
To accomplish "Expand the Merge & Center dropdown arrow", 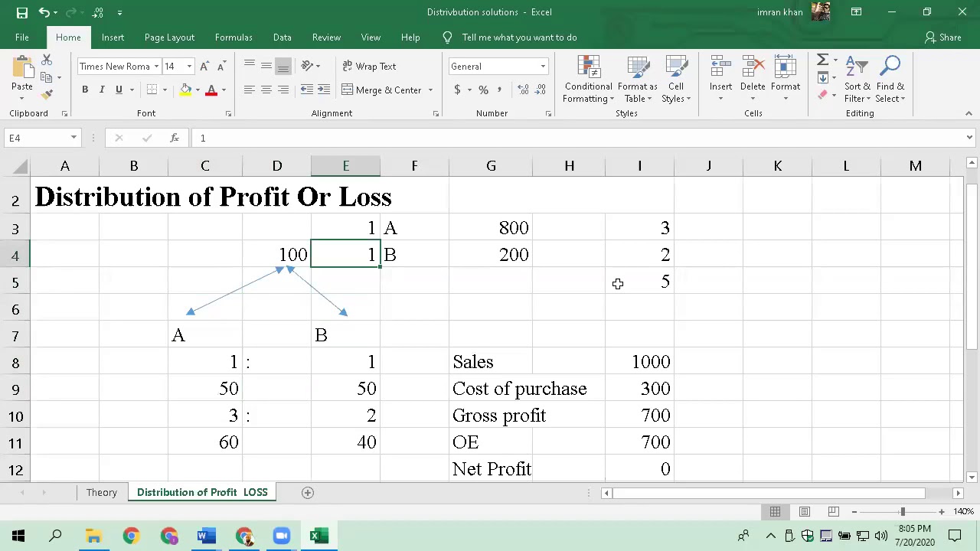I will 430,90.
